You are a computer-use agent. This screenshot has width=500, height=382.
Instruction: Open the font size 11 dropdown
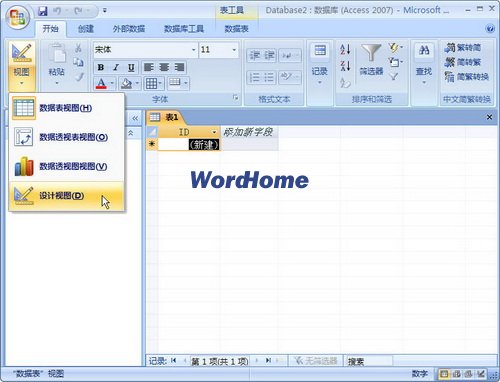click(234, 50)
